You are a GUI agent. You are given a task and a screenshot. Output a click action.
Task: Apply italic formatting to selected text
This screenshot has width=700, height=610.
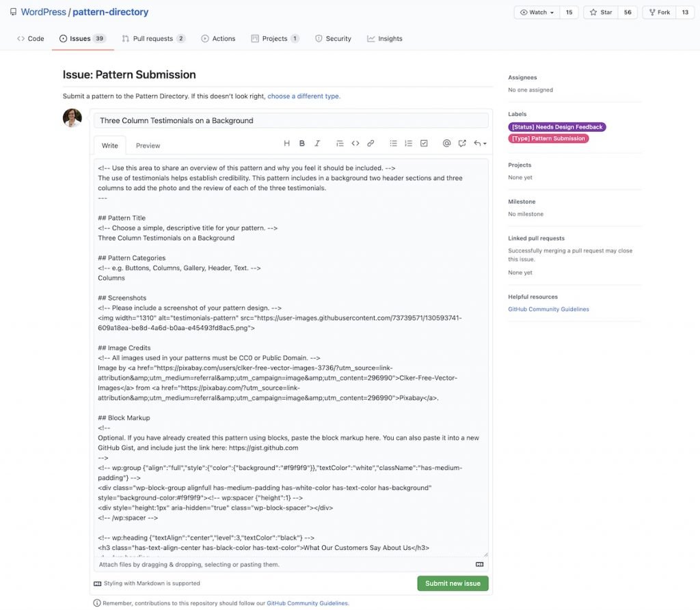pos(317,143)
